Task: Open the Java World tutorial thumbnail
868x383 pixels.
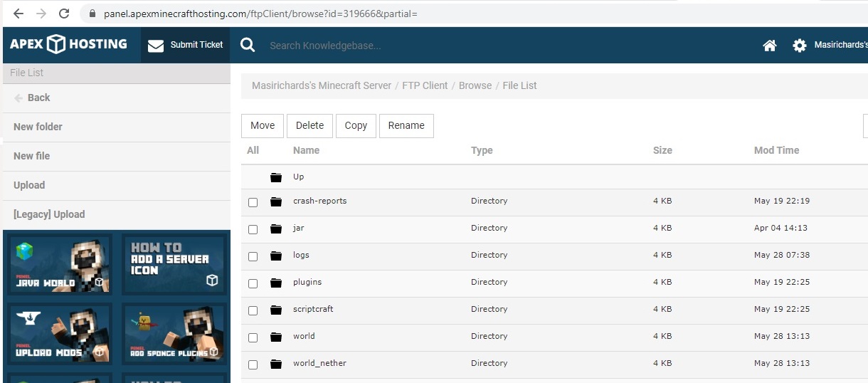Action: (60, 264)
